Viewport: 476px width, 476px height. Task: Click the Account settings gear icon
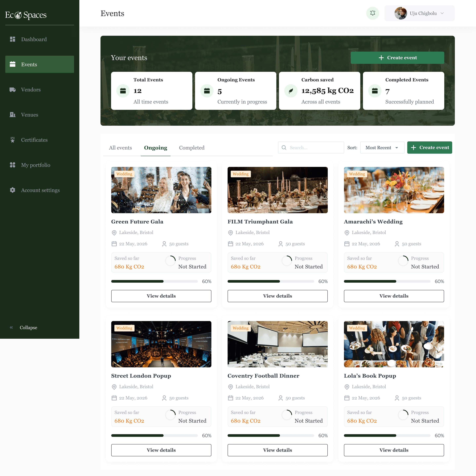coord(13,190)
